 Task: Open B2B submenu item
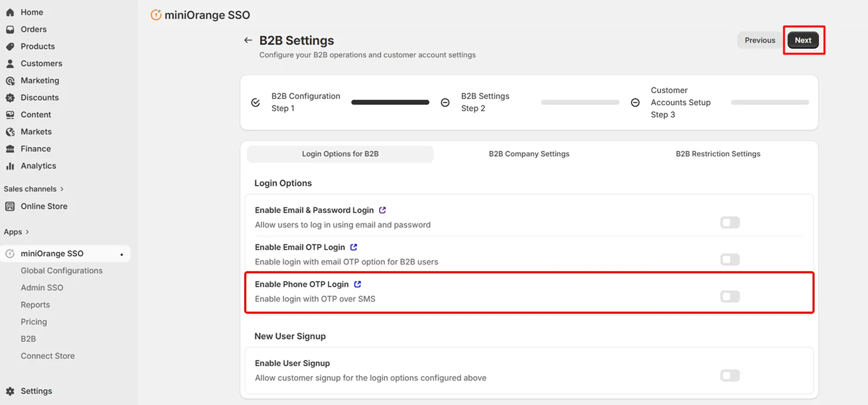[29, 339]
